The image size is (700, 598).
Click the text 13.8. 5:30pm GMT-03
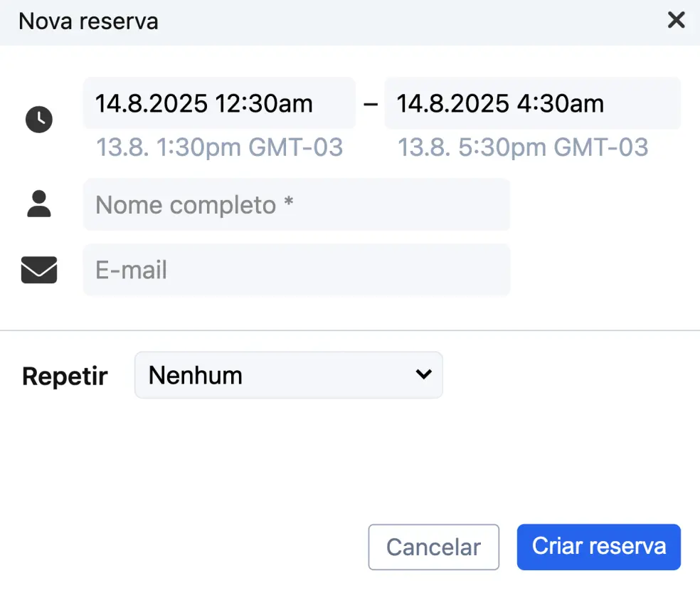coord(523,147)
